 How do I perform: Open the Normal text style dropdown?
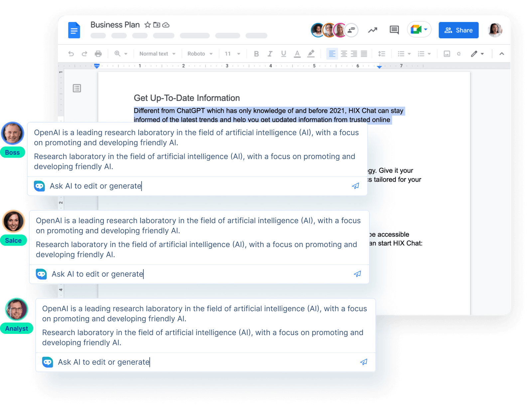click(x=157, y=54)
